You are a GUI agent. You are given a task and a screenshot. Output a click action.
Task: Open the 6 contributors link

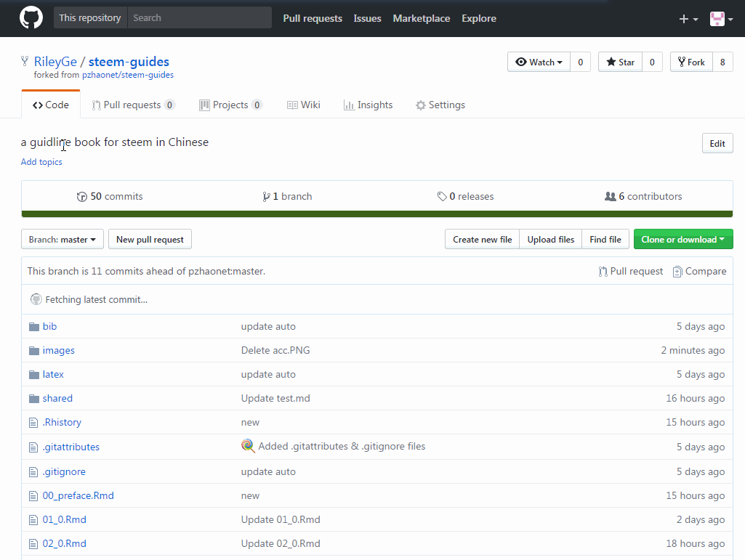[643, 197]
